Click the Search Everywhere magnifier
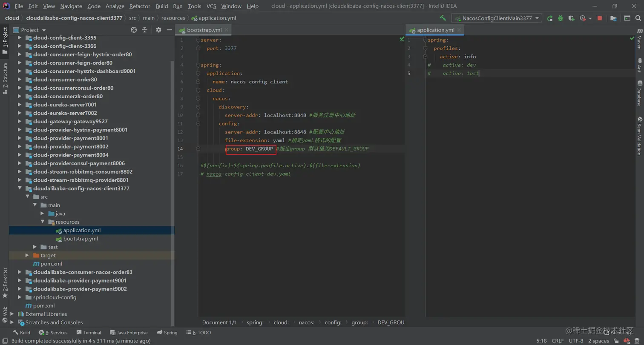644x345 pixels. click(x=638, y=18)
